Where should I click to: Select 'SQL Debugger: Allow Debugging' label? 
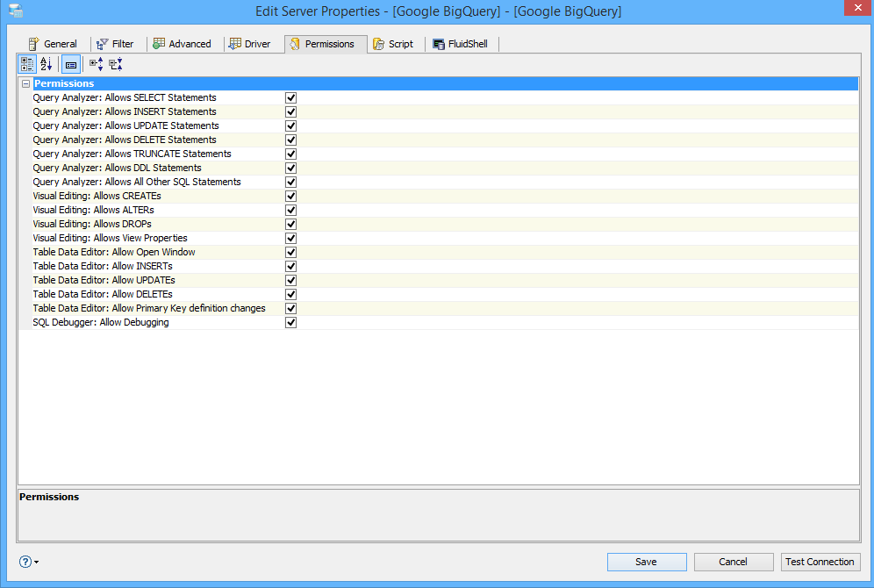(x=101, y=322)
